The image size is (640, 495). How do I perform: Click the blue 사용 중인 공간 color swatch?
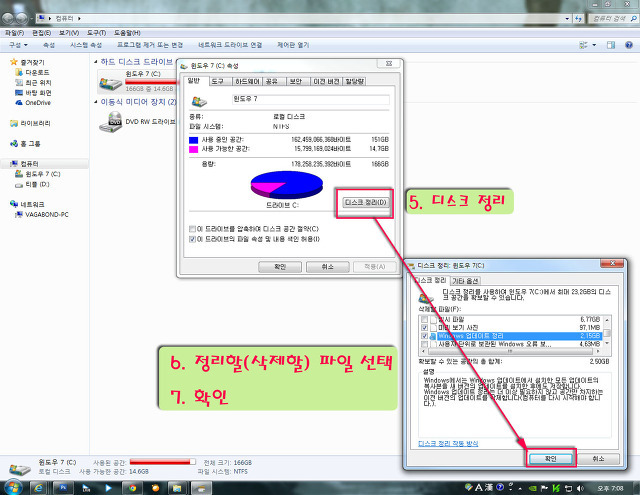point(193,140)
